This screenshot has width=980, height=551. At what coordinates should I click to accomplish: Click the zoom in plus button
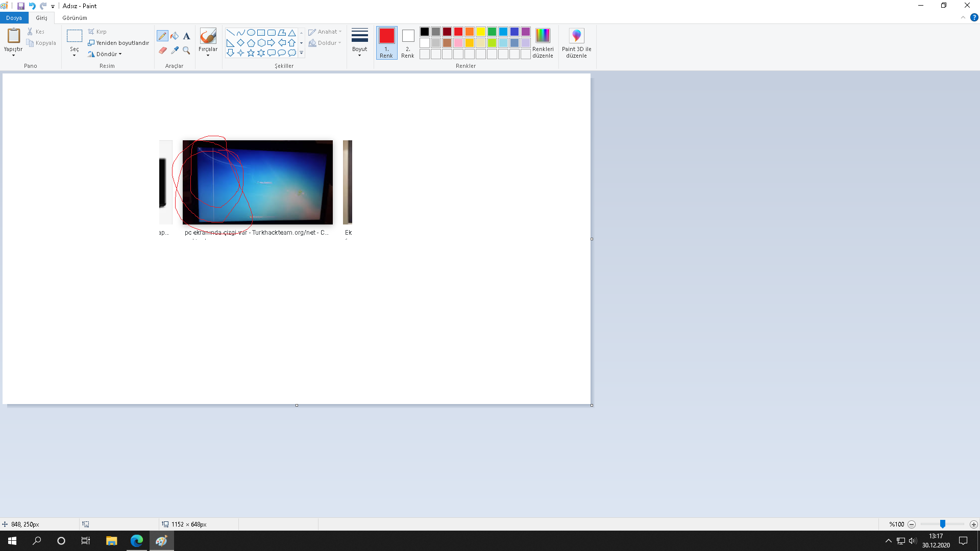973,524
